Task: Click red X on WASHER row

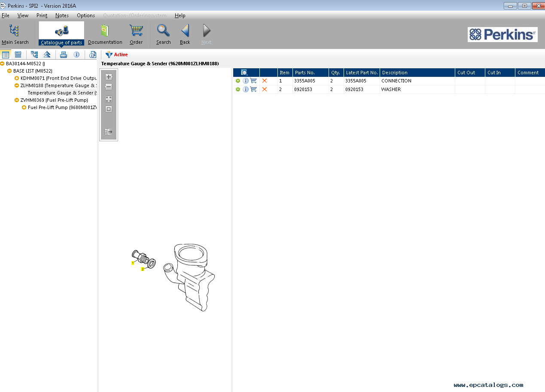Action: tap(265, 89)
